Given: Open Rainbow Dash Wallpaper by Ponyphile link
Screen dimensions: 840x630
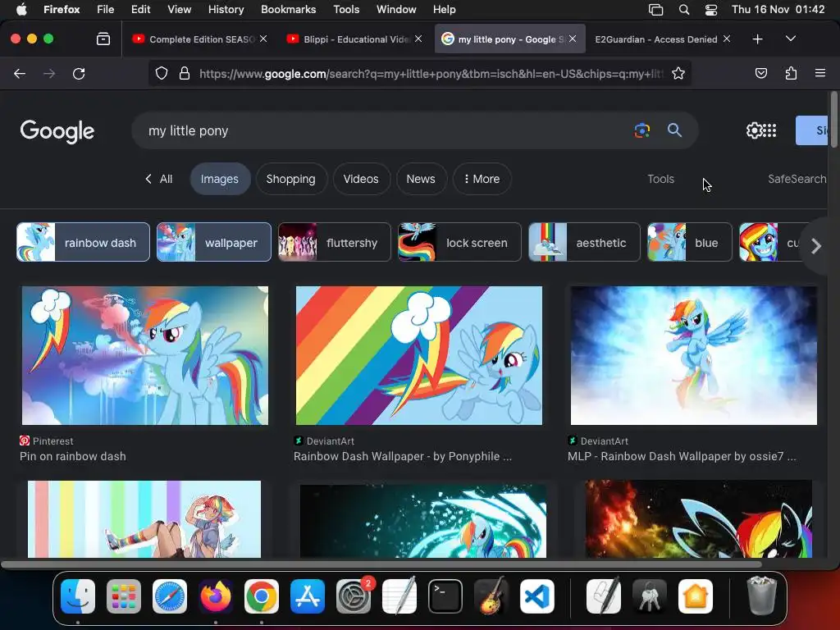Looking at the screenshot, I should coord(402,456).
